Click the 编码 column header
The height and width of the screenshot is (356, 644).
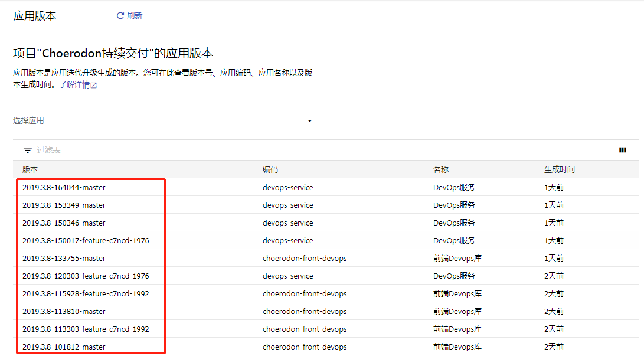[x=270, y=169]
